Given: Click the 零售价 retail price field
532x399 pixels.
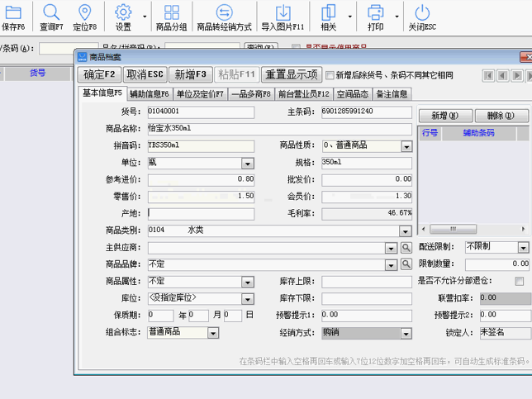Looking at the screenshot, I should pyautogui.click(x=201, y=197).
